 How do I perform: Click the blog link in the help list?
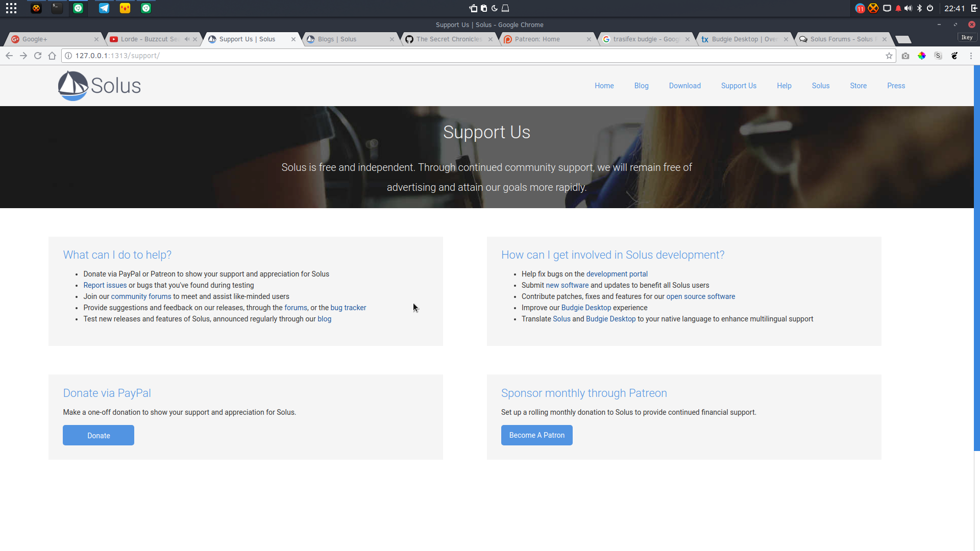point(324,319)
